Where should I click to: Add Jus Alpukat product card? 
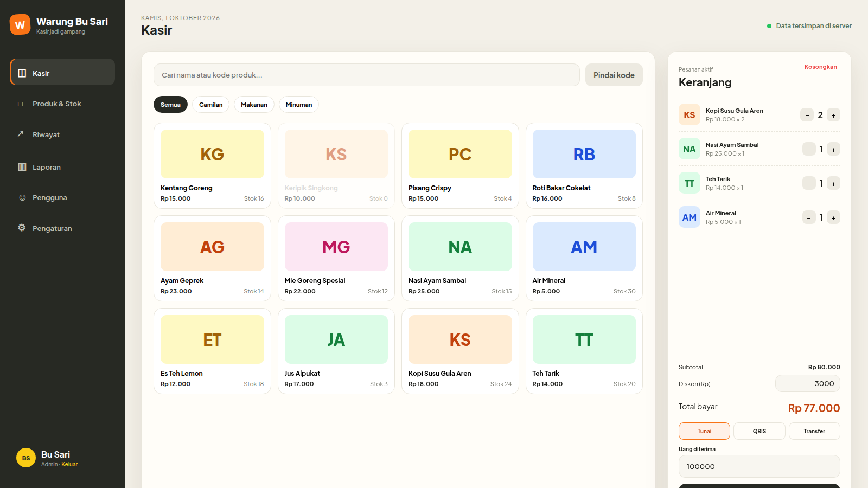tap(336, 351)
